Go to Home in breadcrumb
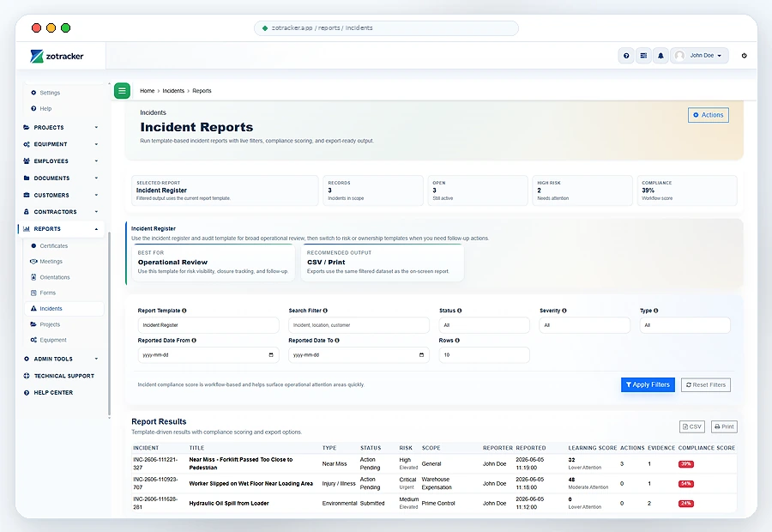The width and height of the screenshot is (772, 532). point(148,91)
